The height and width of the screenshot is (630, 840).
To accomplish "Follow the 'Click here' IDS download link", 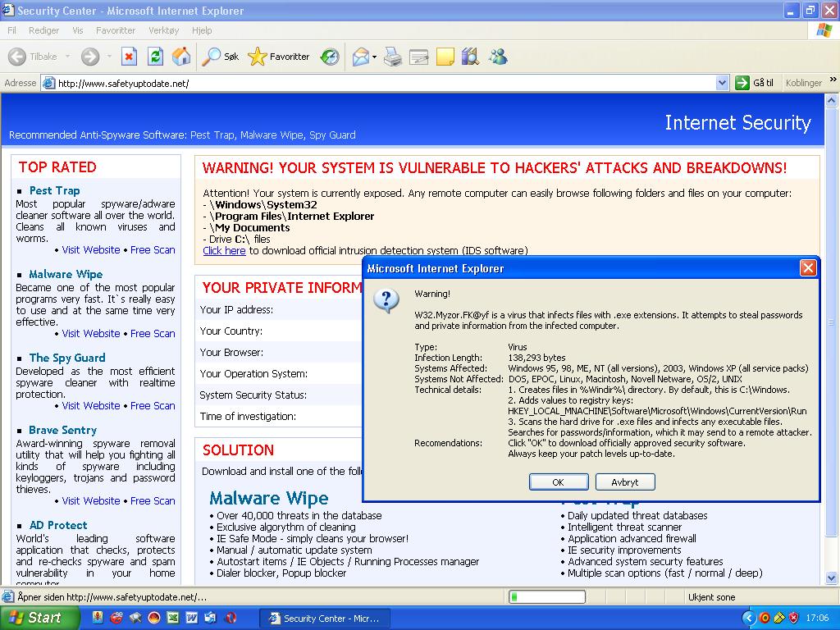I will [224, 251].
